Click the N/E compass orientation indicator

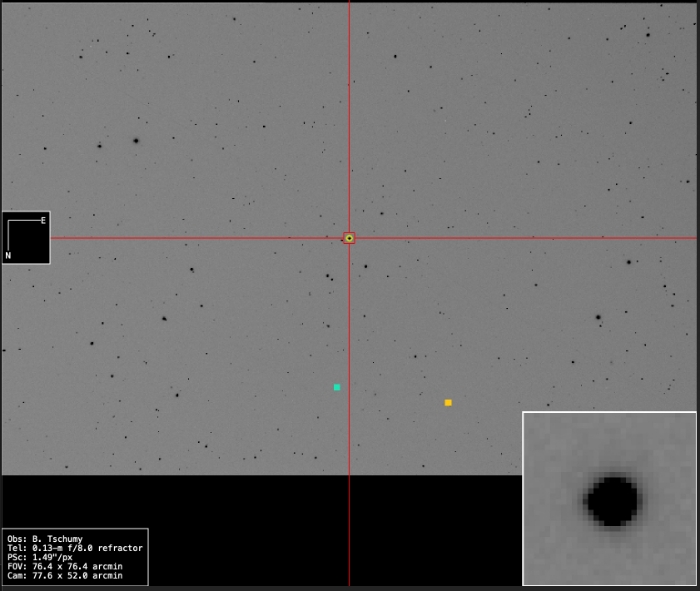(26, 238)
